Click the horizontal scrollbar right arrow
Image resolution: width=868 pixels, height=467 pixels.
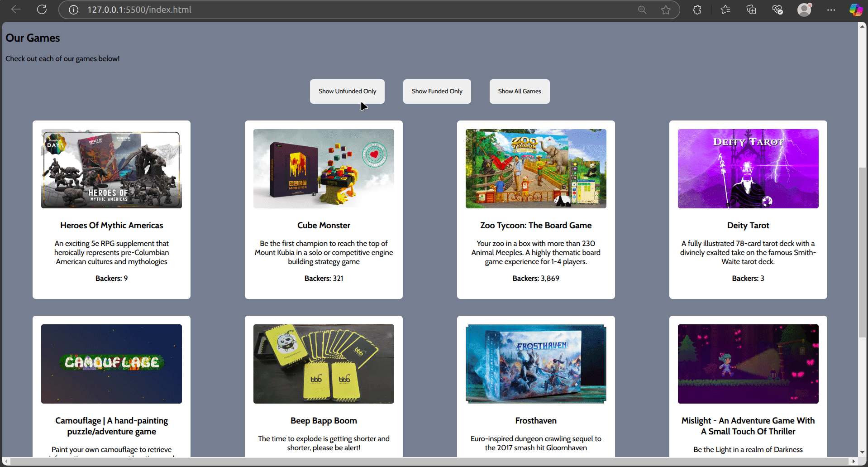point(854,462)
